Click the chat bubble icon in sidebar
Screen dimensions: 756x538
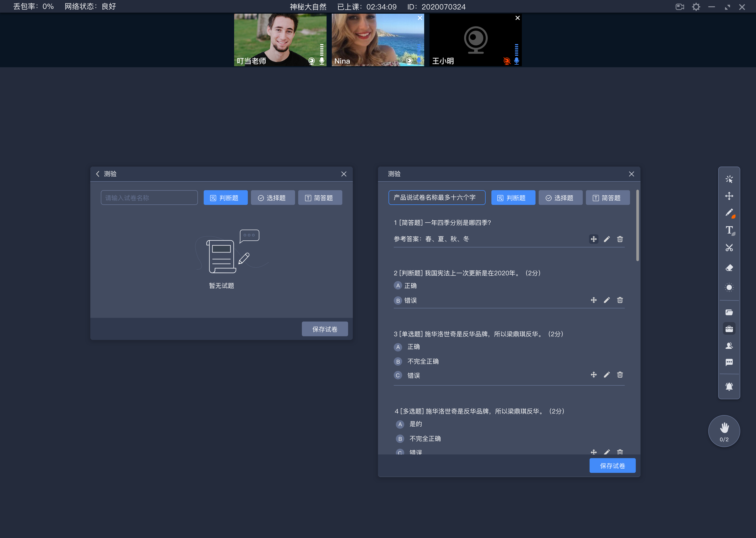click(729, 363)
